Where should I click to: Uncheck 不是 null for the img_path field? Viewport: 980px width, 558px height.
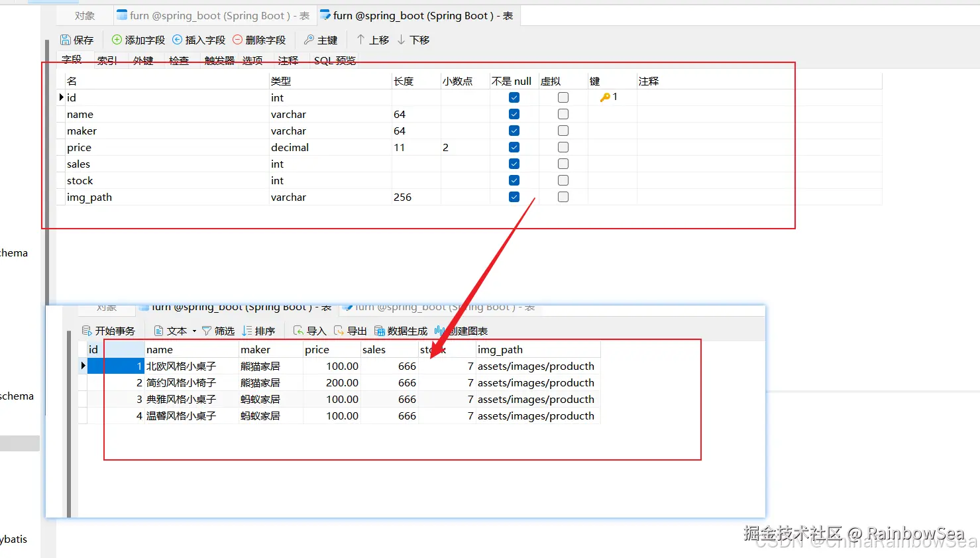(x=514, y=197)
